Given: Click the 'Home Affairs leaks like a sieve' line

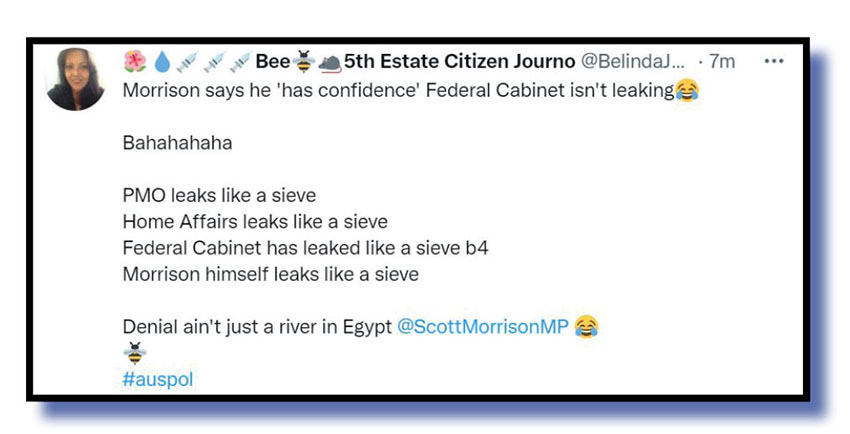Looking at the screenshot, I should tap(254, 221).
